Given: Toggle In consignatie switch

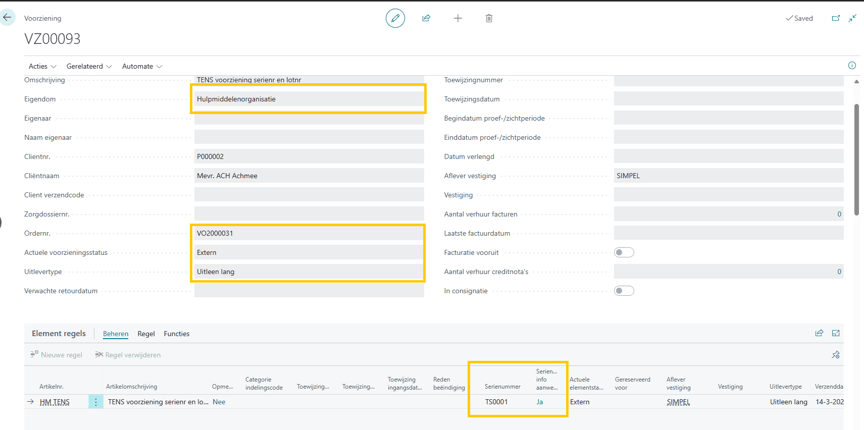Looking at the screenshot, I should point(624,291).
